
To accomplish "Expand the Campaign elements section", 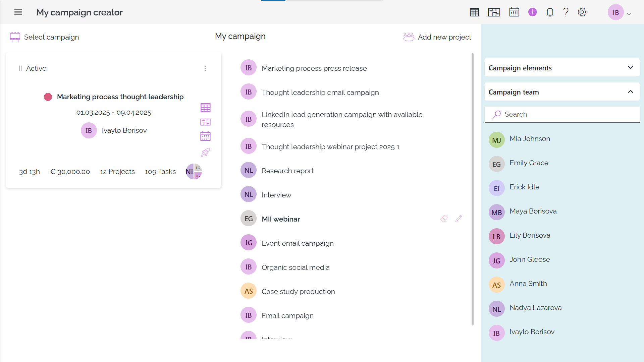I will click(631, 68).
